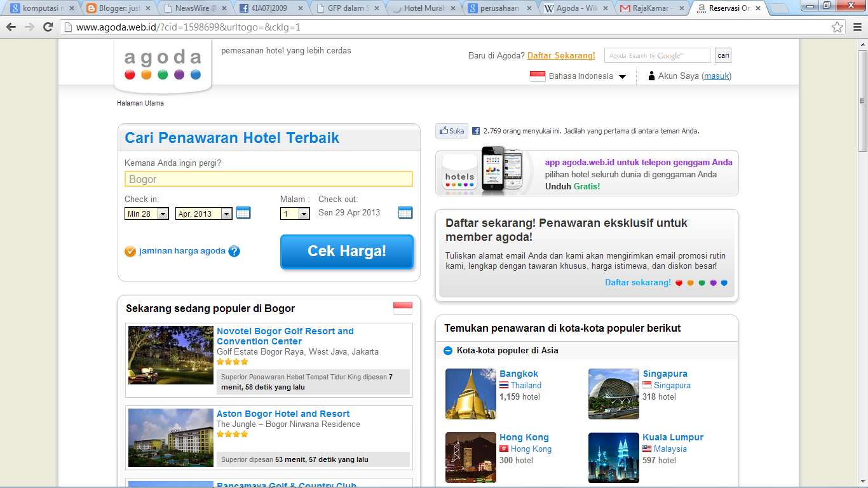
Task: Open a new browser tab
Action: 779,9
